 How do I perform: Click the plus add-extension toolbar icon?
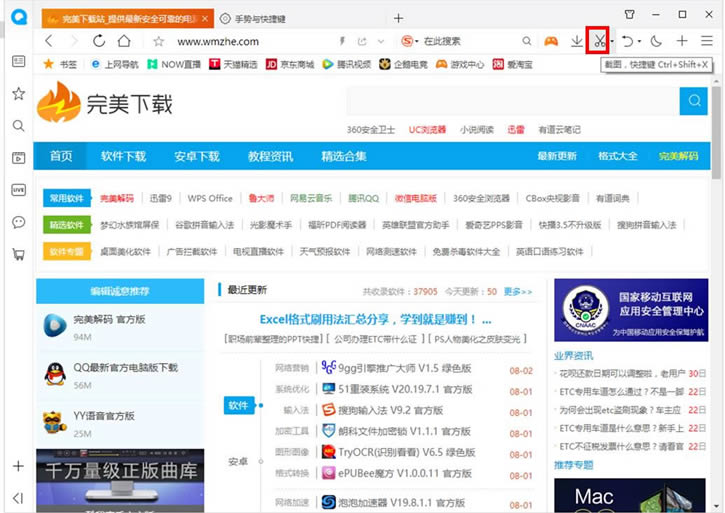tap(682, 41)
